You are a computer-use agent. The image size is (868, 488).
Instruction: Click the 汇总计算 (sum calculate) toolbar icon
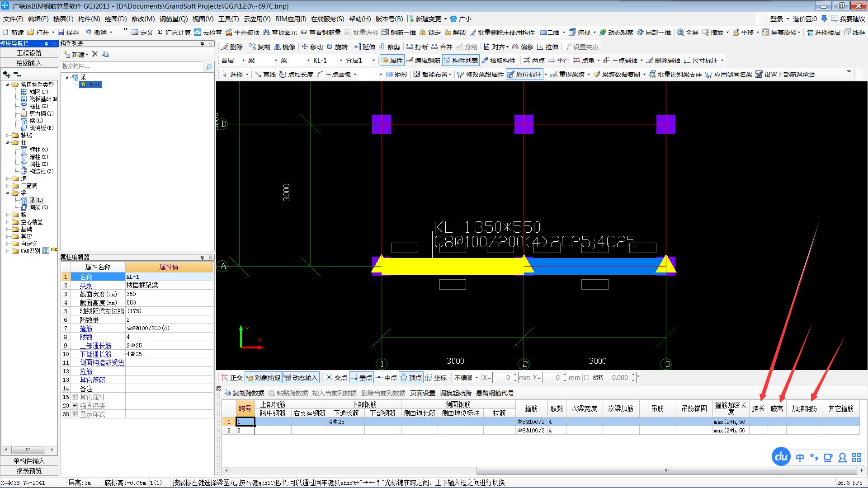174,32
